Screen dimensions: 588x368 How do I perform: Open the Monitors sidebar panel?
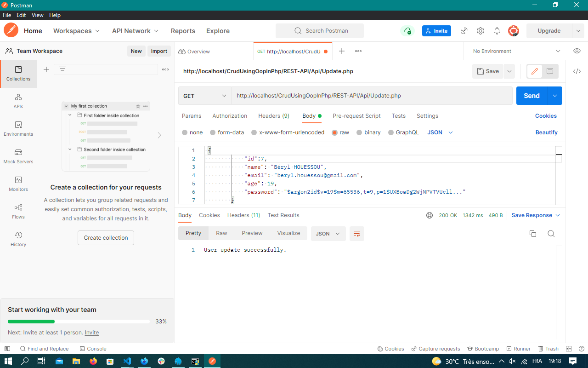[18, 184]
